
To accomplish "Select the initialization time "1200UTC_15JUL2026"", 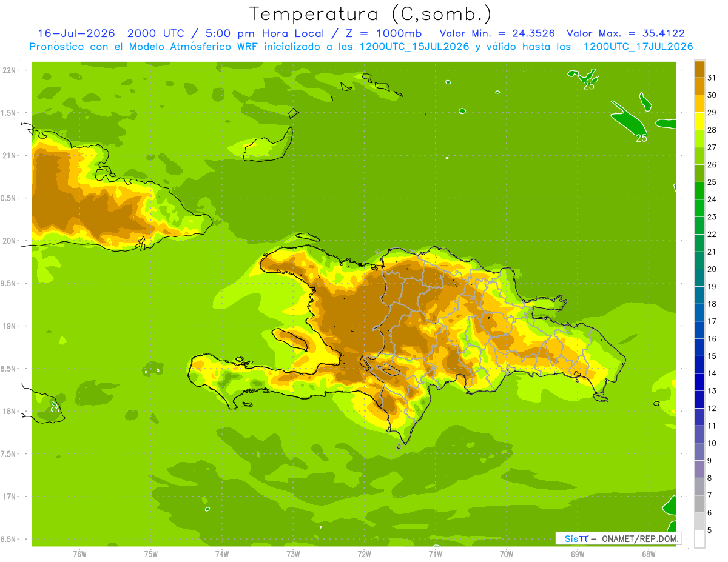I will 414,47.
